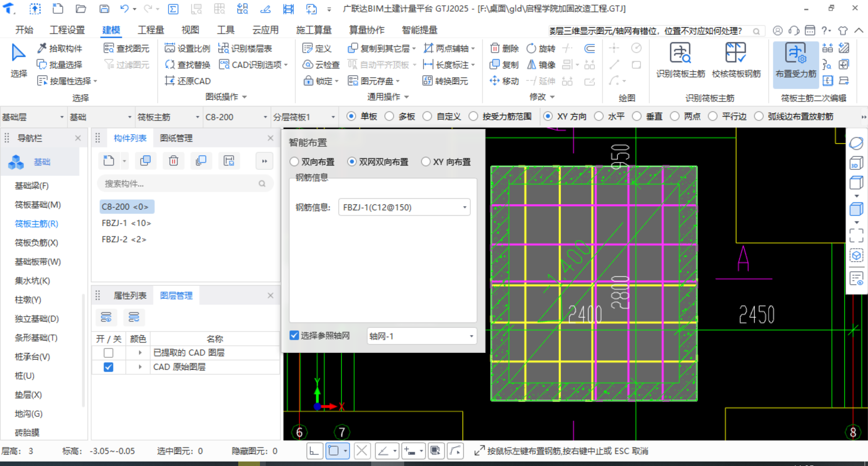Click 转换图元 tool
This screenshot has width=868, height=466.
tap(445, 81)
